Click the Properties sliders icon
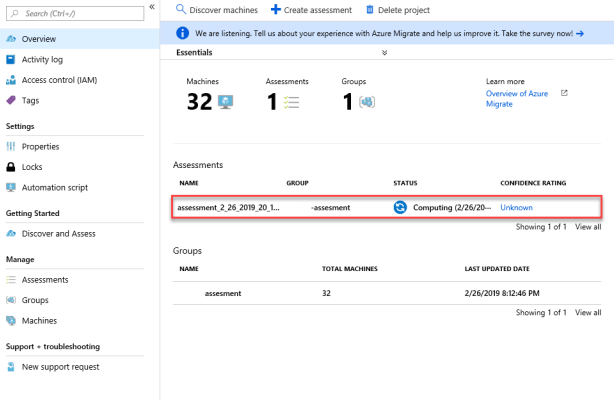This screenshot has height=400, width=614. click(x=11, y=147)
